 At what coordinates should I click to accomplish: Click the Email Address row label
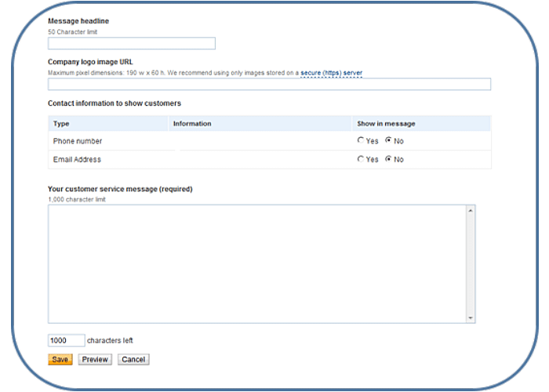pyautogui.click(x=77, y=159)
